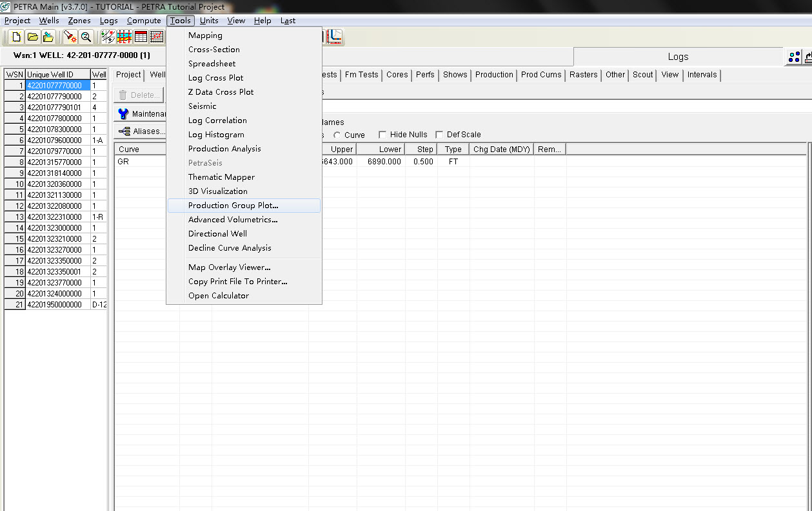Switch to the Fm Tests tab
812x511 pixels.
[x=361, y=75]
